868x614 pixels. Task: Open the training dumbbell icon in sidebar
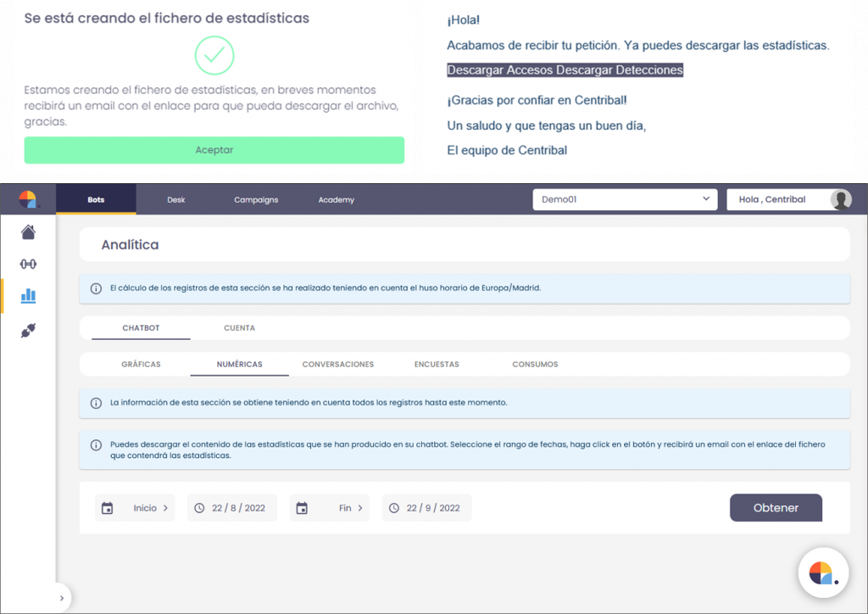coord(28,264)
